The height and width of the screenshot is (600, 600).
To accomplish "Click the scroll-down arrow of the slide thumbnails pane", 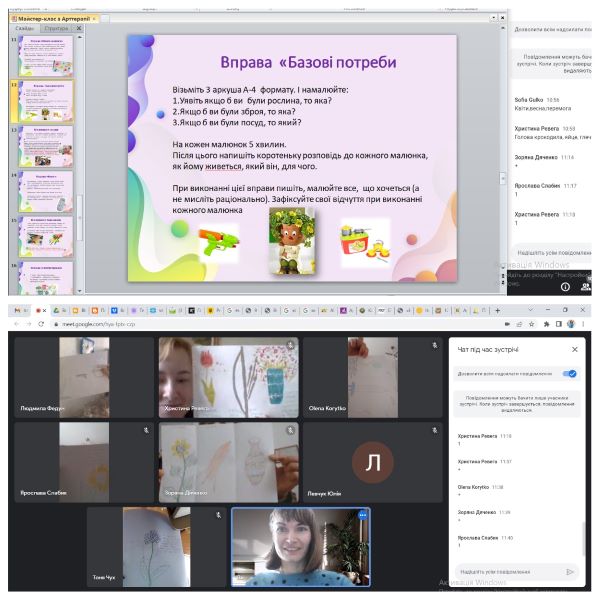I will 80,291.
